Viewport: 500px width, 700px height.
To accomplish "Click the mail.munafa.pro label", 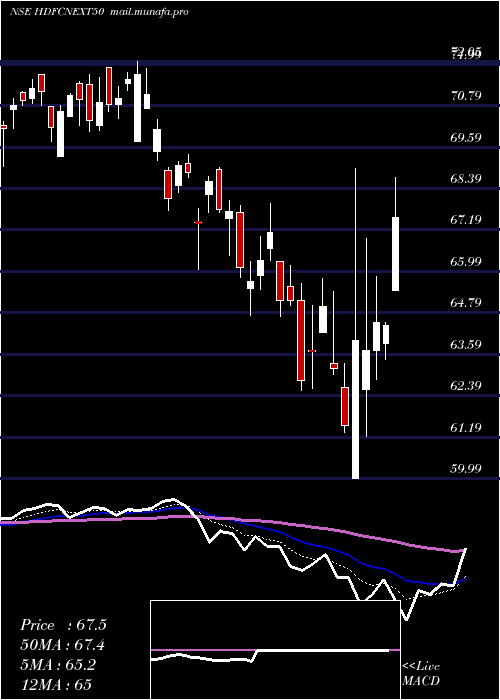I will (149, 12).
